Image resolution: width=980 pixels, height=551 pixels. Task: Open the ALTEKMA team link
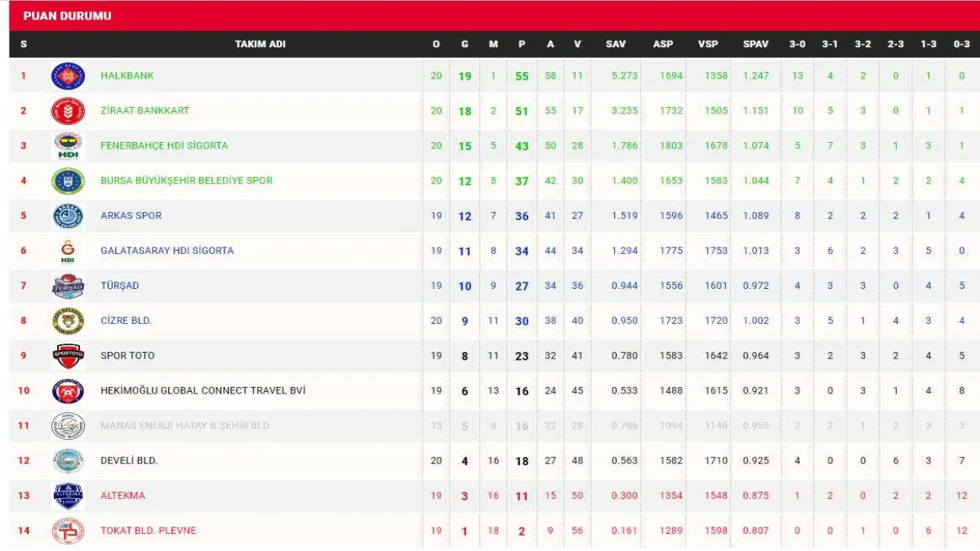click(124, 495)
